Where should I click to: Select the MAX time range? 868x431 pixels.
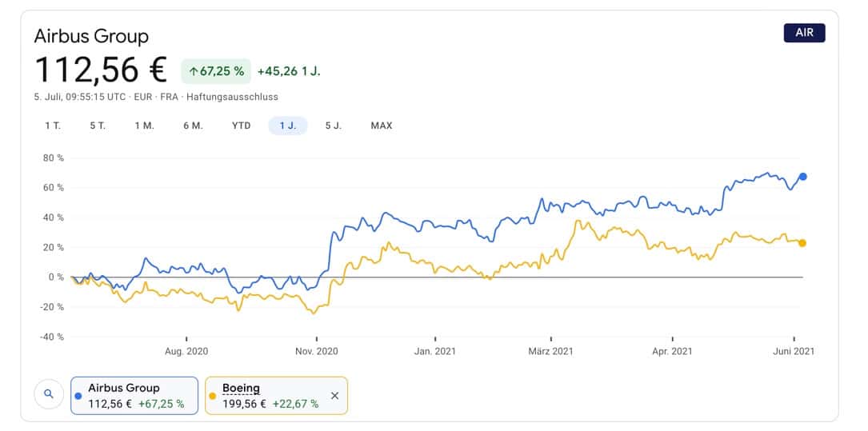(x=382, y=126)
